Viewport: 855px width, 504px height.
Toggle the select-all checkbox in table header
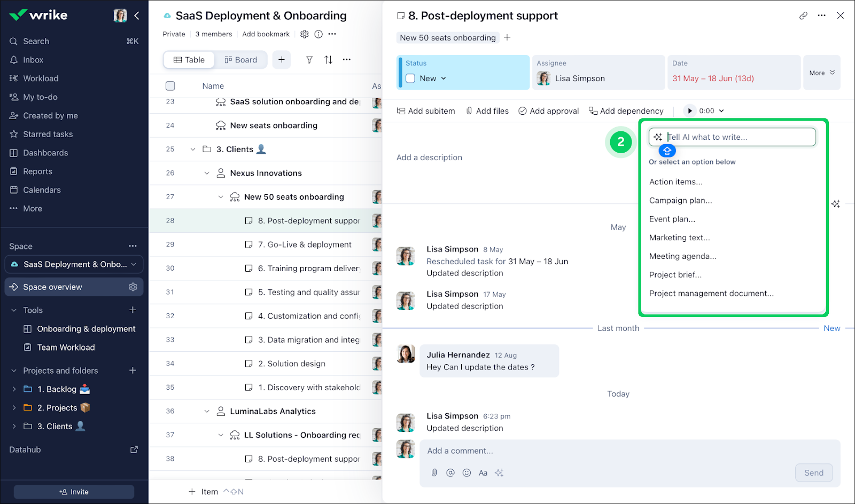tap(170, 86)
